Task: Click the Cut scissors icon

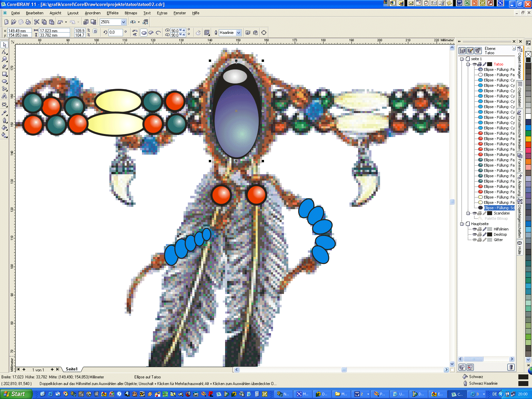Action: click(x=37, y=22)
